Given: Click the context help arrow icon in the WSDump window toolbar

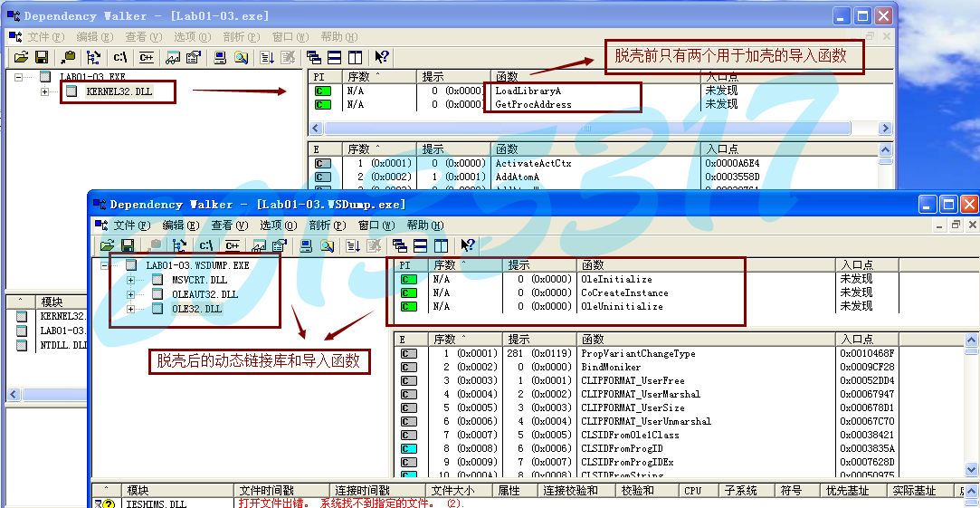Looking at the screenshot, I should (468, 245).
